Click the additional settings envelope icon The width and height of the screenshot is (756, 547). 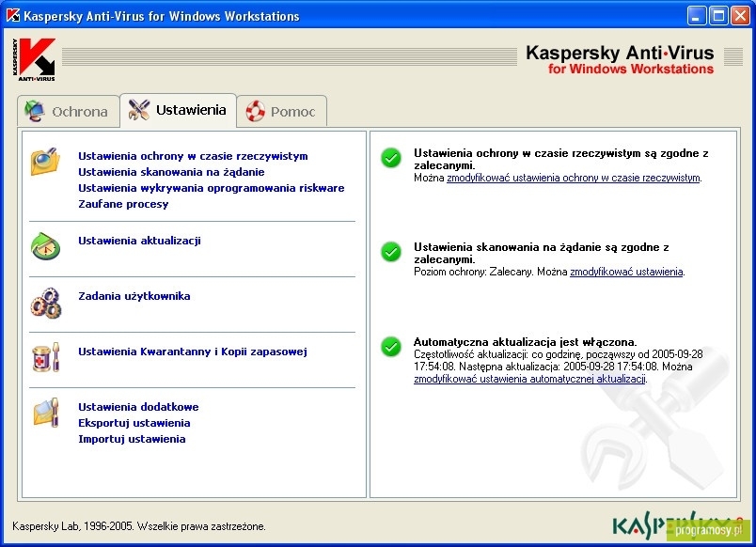click(46, 413)
